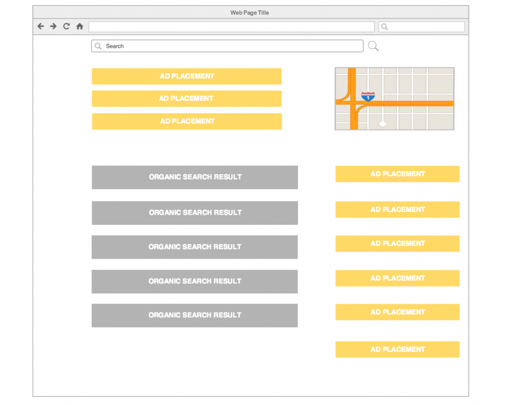Open the map preview thumbnail
532x405 pixels.
pos(394,98)
